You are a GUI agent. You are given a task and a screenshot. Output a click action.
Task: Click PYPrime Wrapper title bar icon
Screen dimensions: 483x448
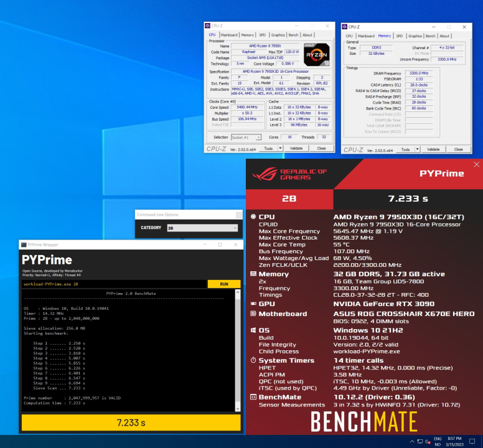pos(24,245)
